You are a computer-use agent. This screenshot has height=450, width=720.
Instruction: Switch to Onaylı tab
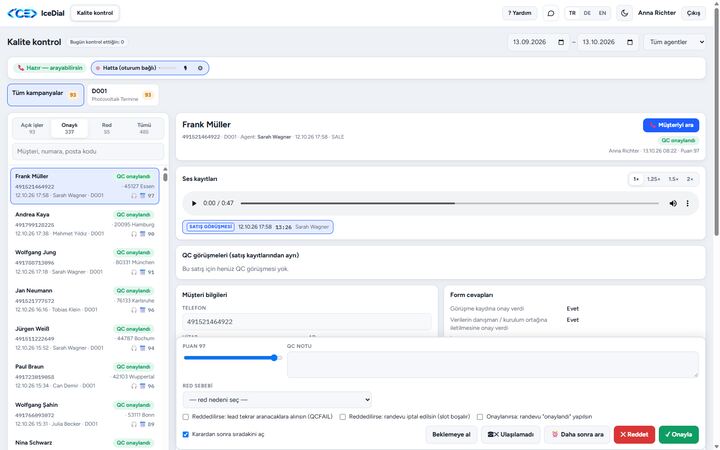click(x=69, y=129)
